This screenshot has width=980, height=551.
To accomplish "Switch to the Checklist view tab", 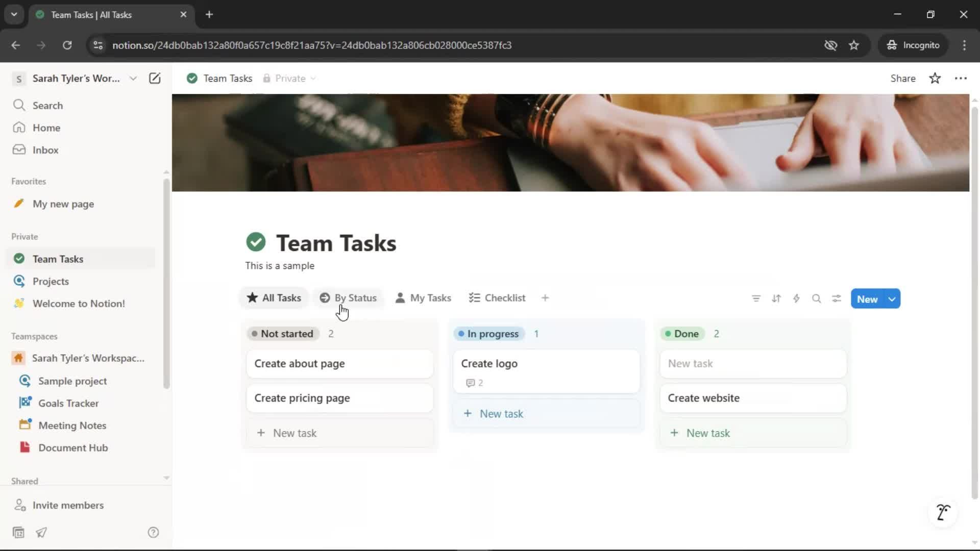I will pos(497,298).
